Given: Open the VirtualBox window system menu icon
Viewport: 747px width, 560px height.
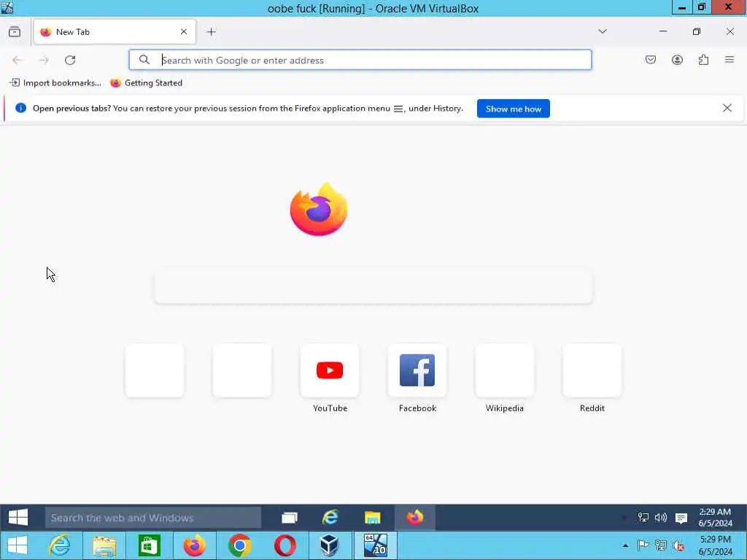Looking at the screenshot, I should click(x=7, y=7).
